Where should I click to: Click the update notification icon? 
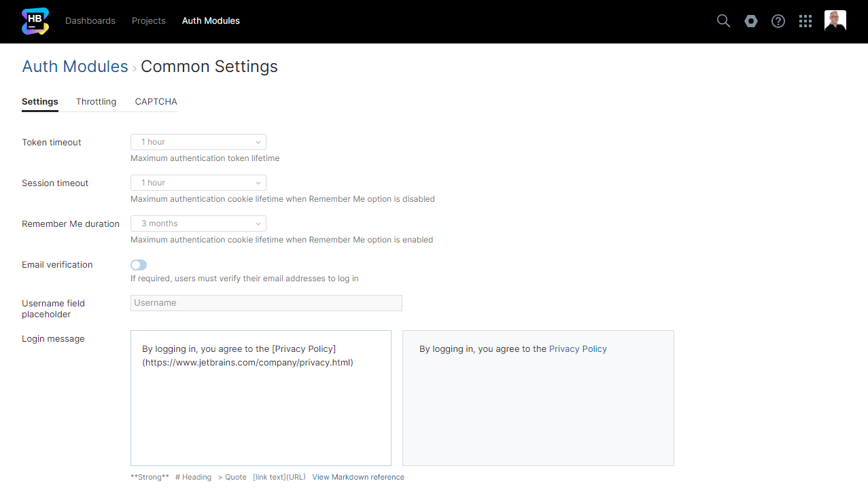tap(750, 21)
